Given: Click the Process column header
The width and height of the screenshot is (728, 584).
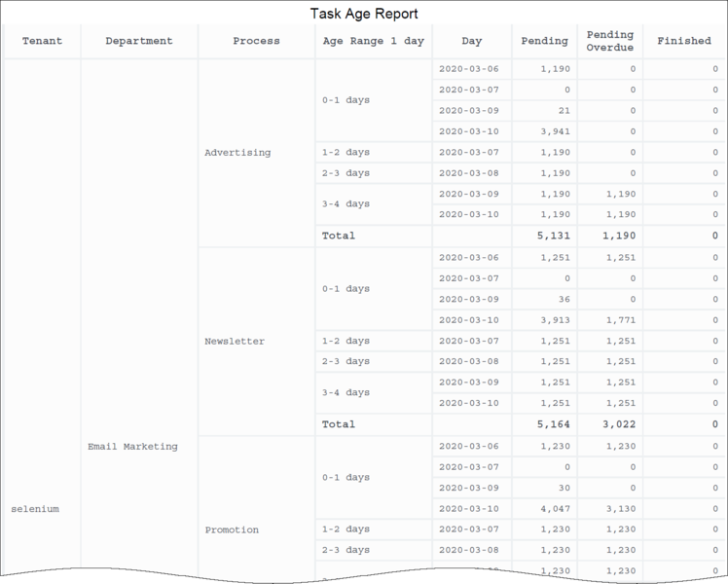Looking at the screenshot, I should coord(256,41).
